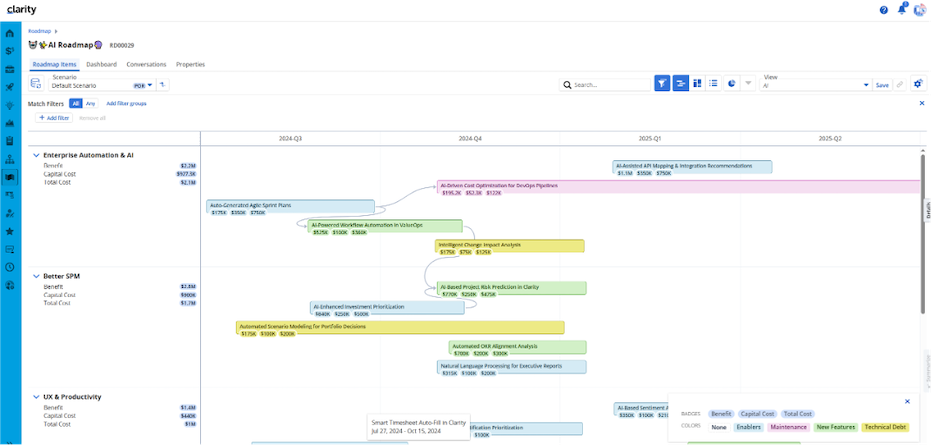Select the All match filter option
The width and height of the screenshot is (931, 445).
point(75,103)
